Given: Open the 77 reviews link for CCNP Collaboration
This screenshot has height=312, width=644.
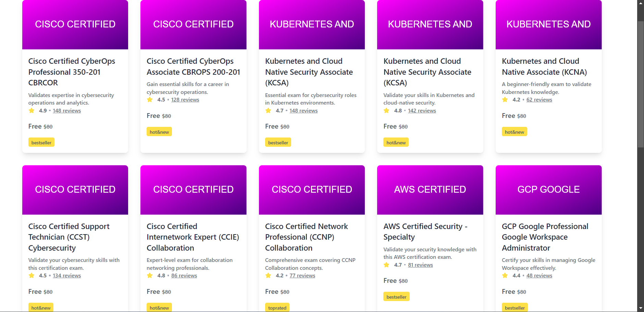Looking at the screenshot, I should pyautogui.click(x=302, y=275).
